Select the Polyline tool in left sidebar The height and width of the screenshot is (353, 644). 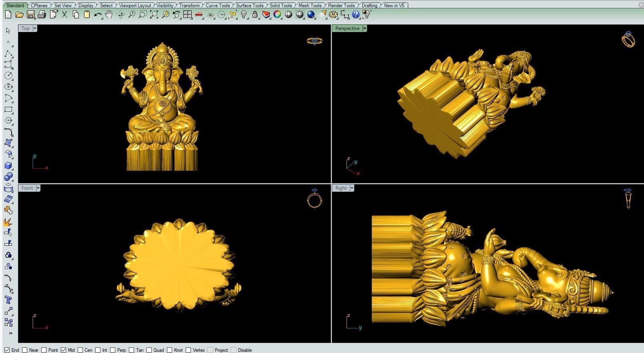[x=8, y=53]
